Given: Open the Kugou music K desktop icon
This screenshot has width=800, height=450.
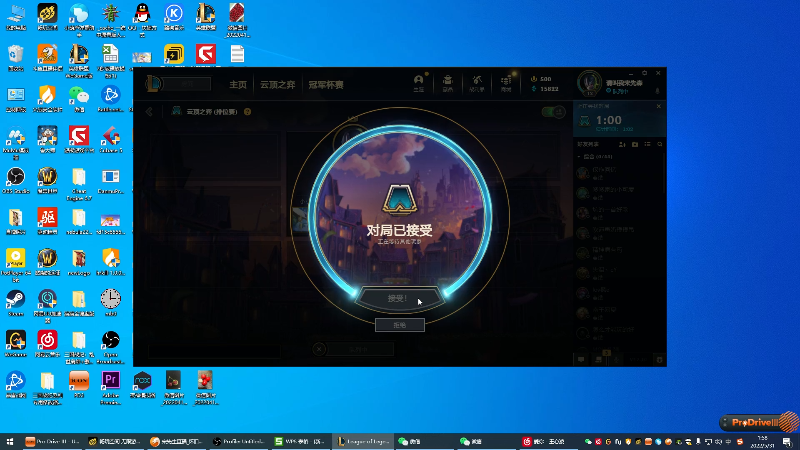Looking at the screenshot, I should (173, 17).
